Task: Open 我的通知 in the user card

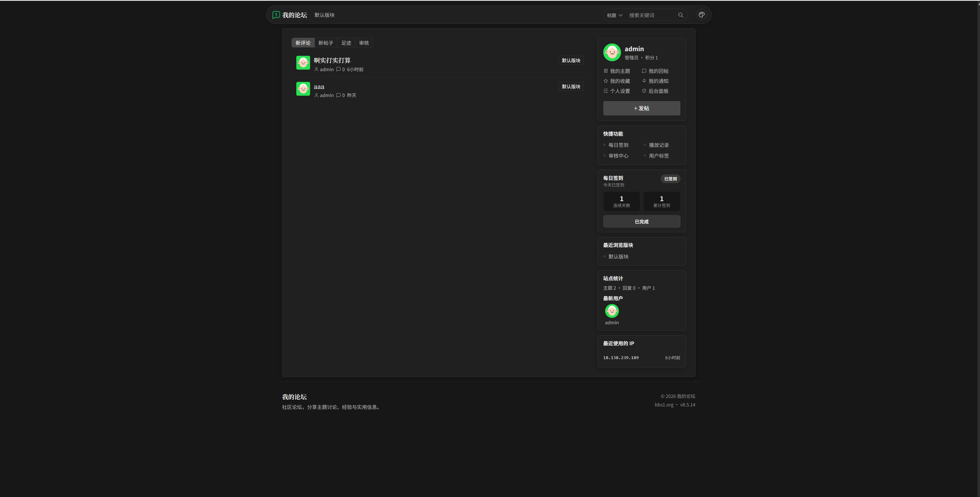Action: [x=658, y=81]
